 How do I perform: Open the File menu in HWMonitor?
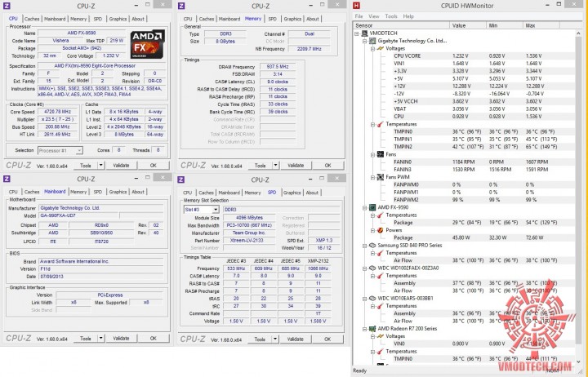(x=359, y=16)
